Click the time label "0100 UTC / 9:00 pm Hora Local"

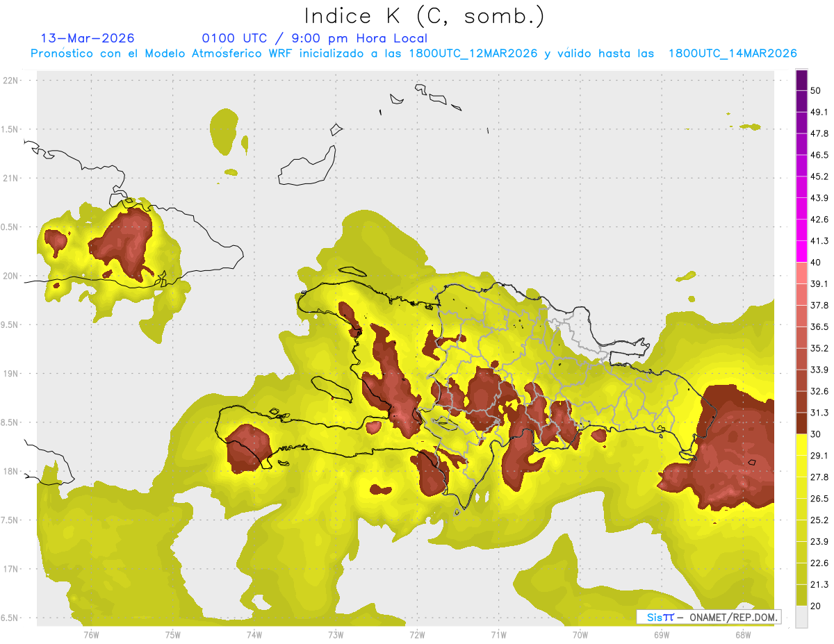coord(315,38)
